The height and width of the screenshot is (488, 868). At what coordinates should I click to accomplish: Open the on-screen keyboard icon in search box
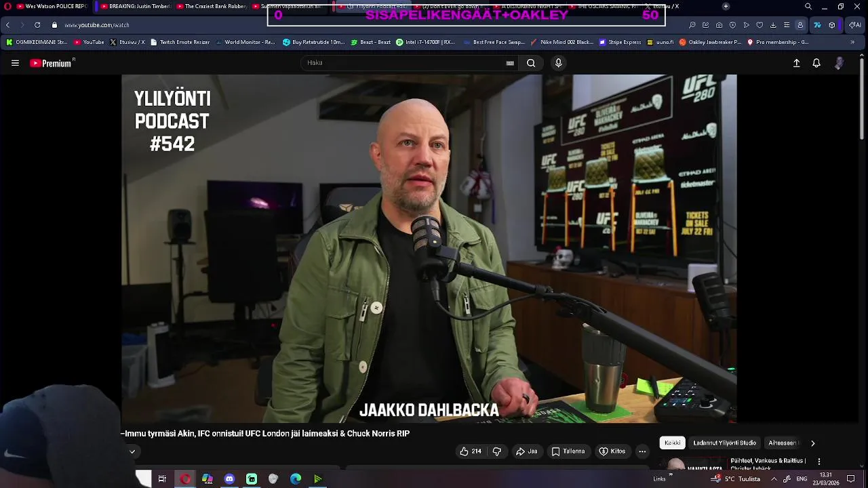click(x=510, y=63)
